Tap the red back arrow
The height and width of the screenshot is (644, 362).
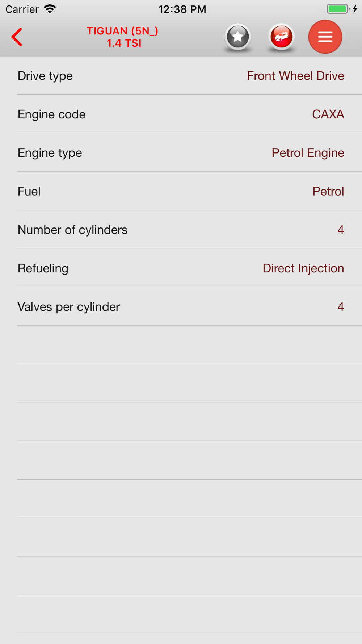point(17,37)
